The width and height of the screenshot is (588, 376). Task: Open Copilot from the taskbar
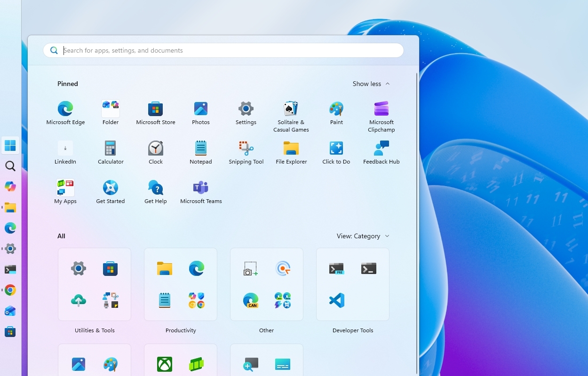coord(10,187)
